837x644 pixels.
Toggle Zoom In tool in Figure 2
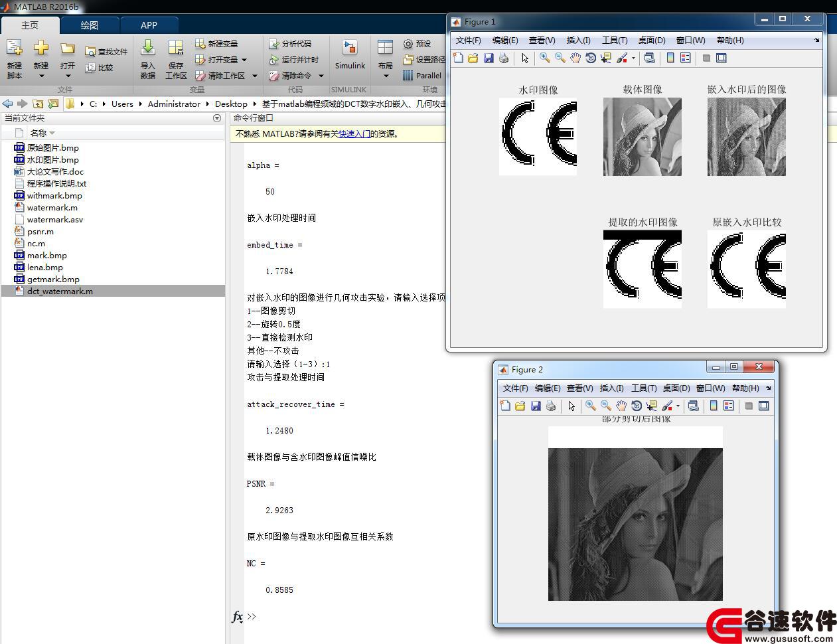click(x=590, y=406)
